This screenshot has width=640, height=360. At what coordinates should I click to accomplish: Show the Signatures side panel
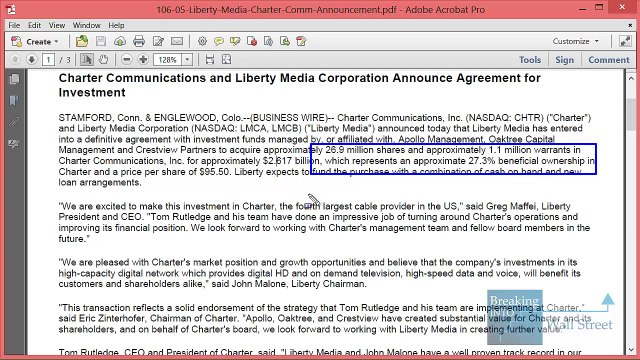coord(14,143)
